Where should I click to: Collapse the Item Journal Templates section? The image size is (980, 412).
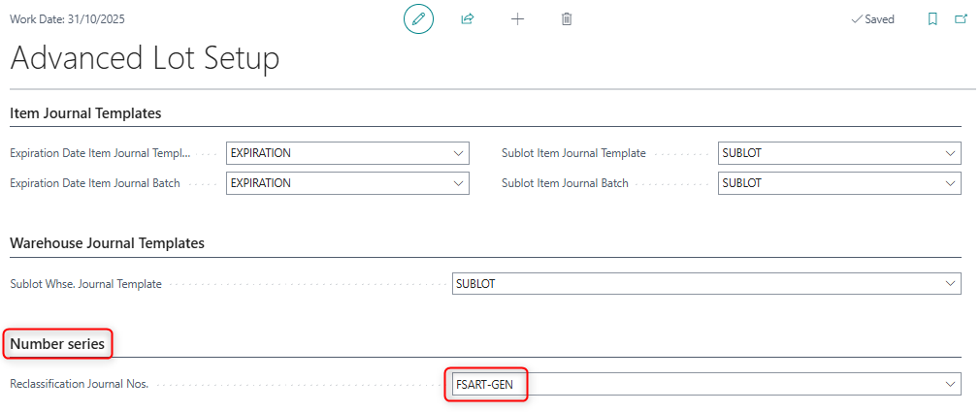pos(85,113)
